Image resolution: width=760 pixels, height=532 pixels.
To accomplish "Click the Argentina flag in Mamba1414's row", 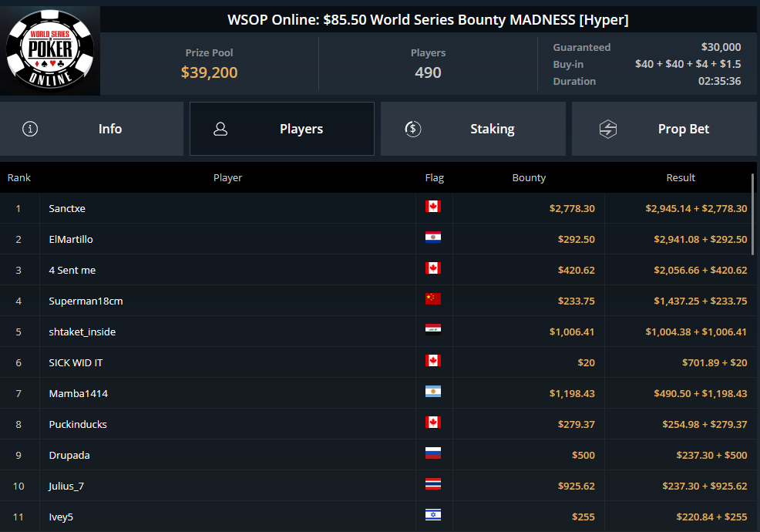I will point(433,392).
